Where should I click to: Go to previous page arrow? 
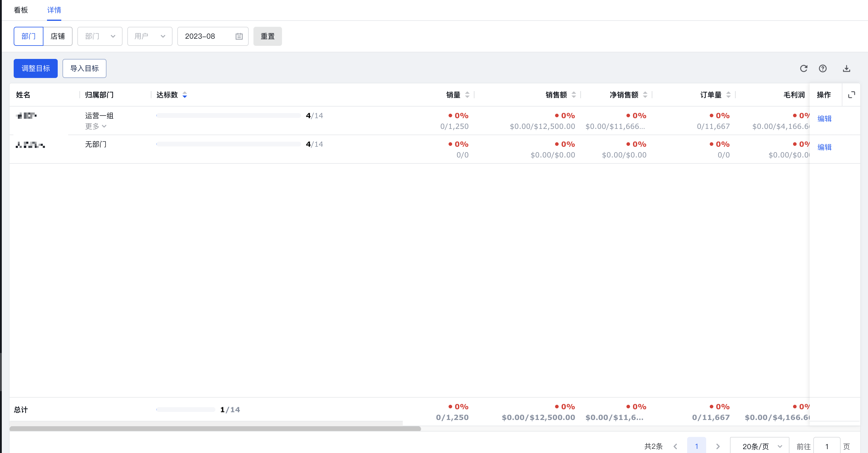675,446
